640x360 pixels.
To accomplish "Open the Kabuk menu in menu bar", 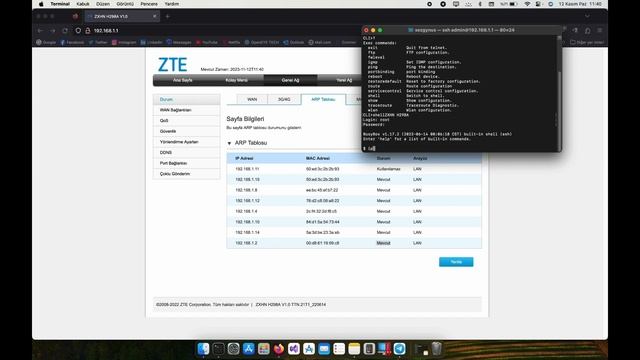I will click(83, 4).
